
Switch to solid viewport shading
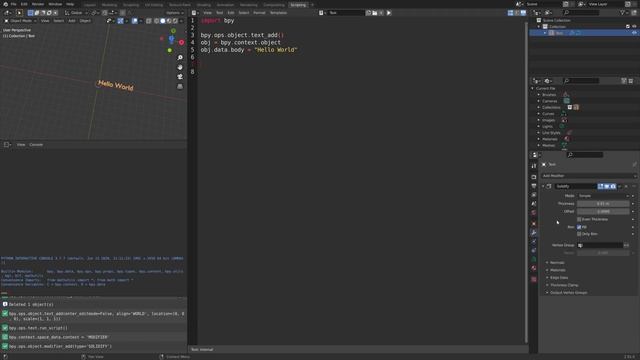pos(162,20)
